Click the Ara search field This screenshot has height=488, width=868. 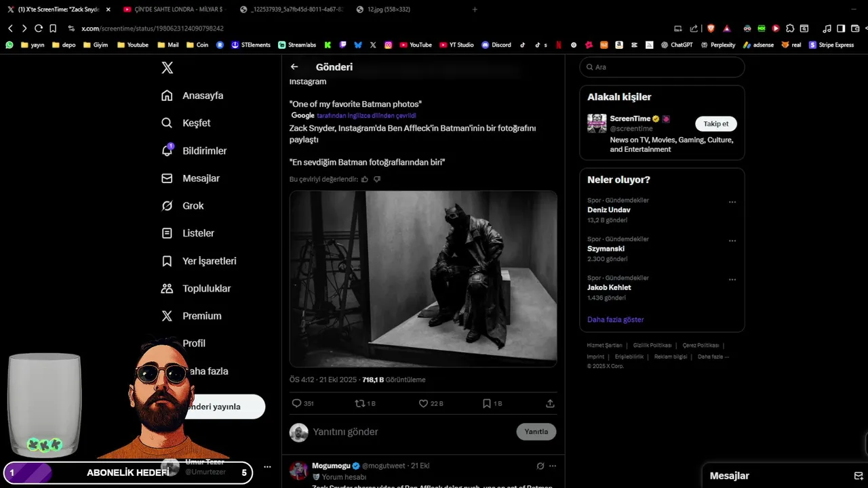click(x=662, y=67)
